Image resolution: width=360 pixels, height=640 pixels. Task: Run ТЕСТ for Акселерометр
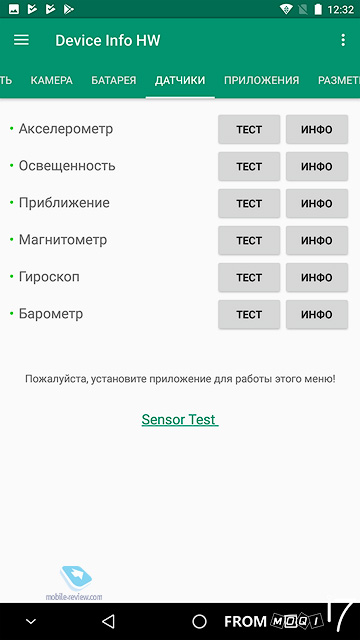pyautogui.click(x=249, y=129)
